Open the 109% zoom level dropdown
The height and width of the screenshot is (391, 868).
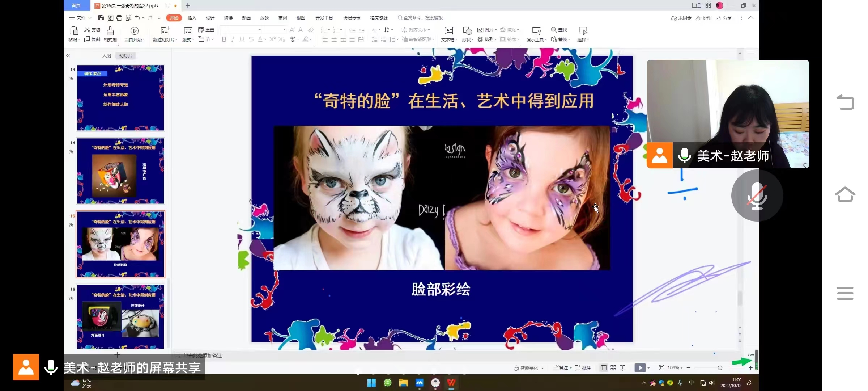(x=675, y=368)
